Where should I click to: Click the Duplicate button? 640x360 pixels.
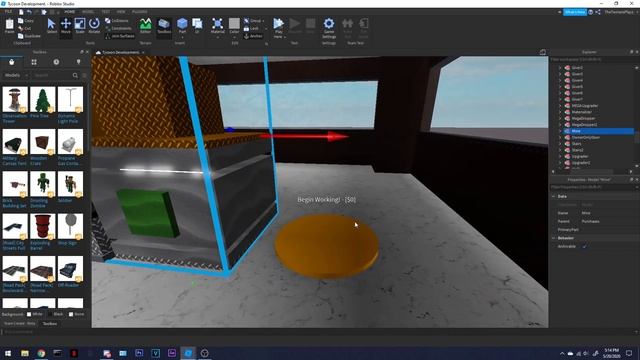(29, 36)
